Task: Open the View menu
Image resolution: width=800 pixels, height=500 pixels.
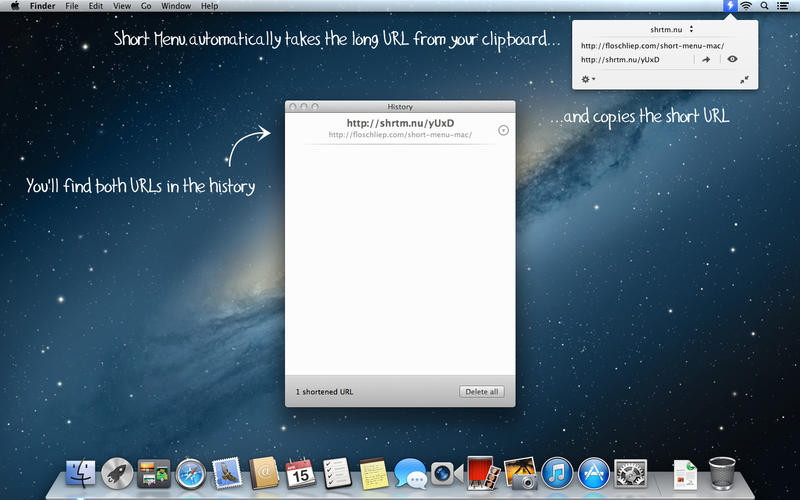Action: click(x=121, y=6)
